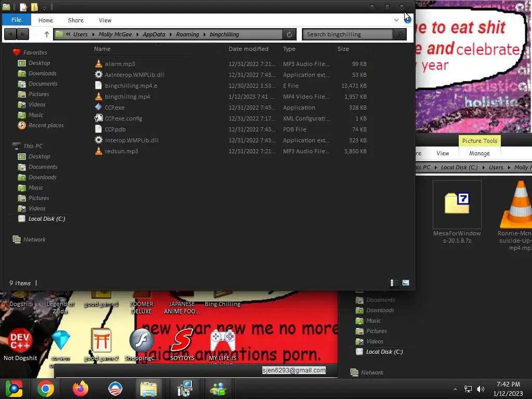Select the CCP.exe application icon

click(x=98, y=107)
